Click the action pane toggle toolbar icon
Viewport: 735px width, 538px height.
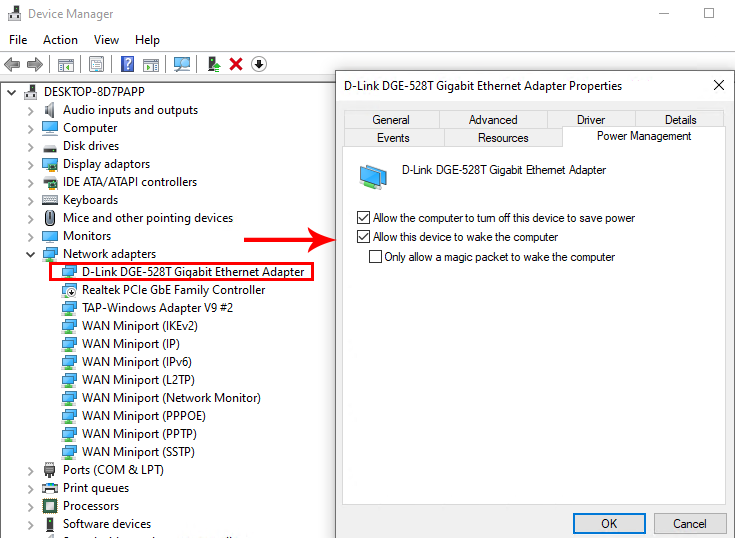tap(151, 64)
